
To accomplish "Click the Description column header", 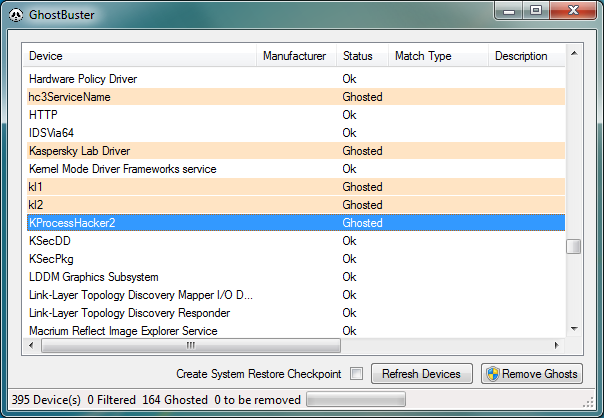I will pyautogui.click(x=525, y=56).
